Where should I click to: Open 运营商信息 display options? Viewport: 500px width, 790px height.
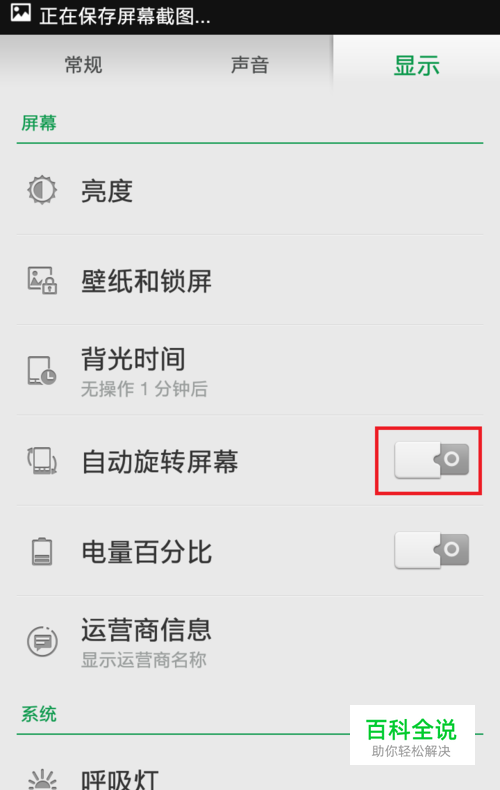click(250, 641)
